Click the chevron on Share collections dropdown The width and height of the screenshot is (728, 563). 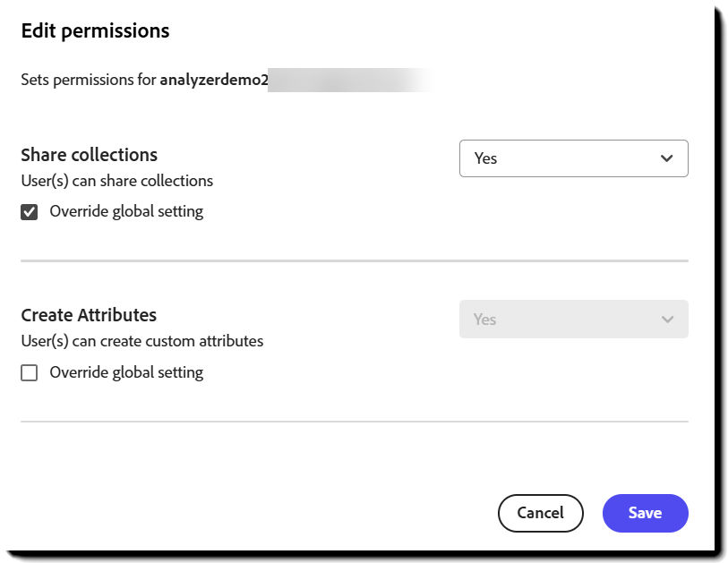click(666, 158)
